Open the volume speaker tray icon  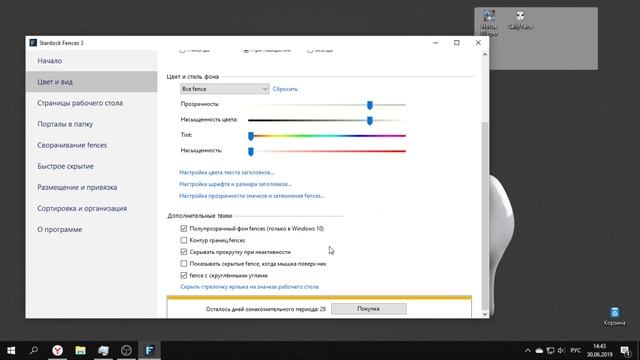[x=561, y=351]
